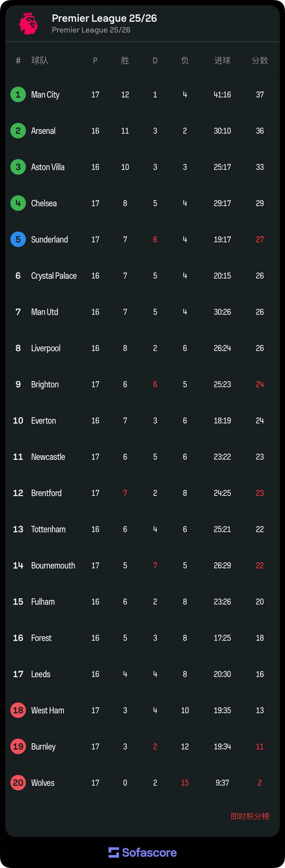The height and width of the screenshot is (868, 285).
Task: Open the Liverpool team row
Action: click(46, 348)
